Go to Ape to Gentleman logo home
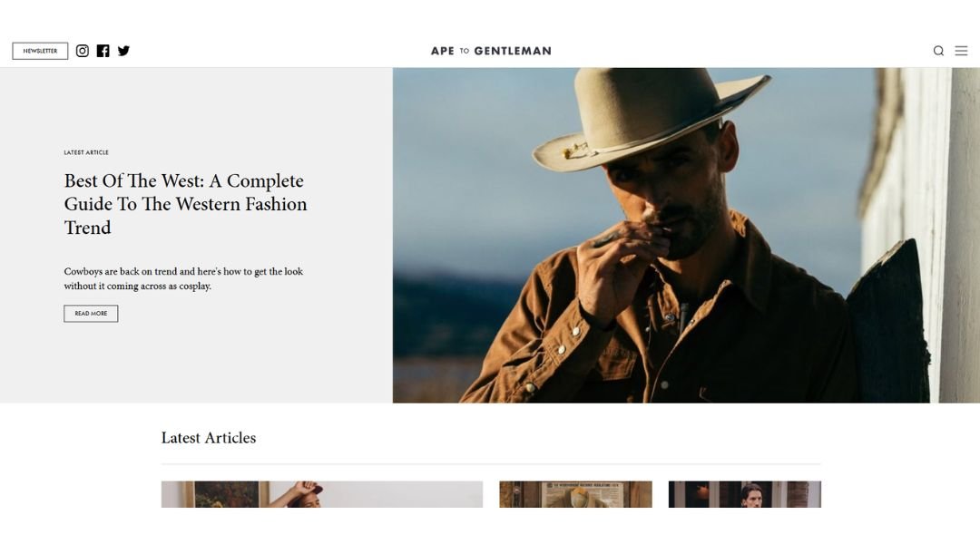Viewport: 980px width, 544px height. point(491,51)
